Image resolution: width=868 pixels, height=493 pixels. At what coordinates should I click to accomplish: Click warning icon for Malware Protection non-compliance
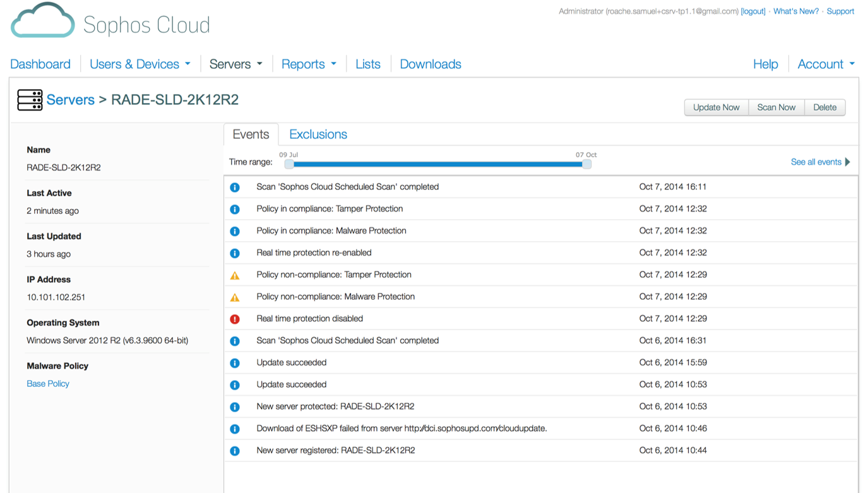pos(235,297)
